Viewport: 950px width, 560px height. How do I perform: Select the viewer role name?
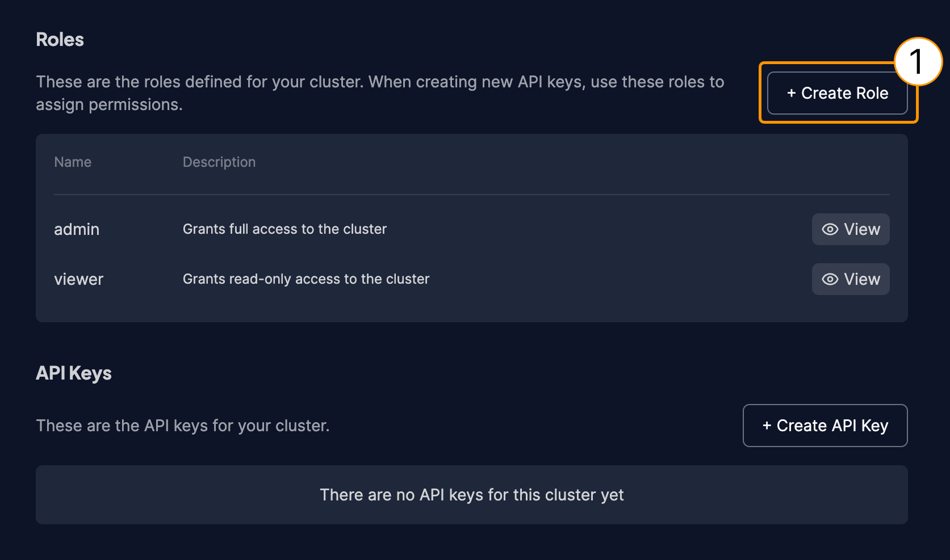pyautogui.click(x=79, y=279)
